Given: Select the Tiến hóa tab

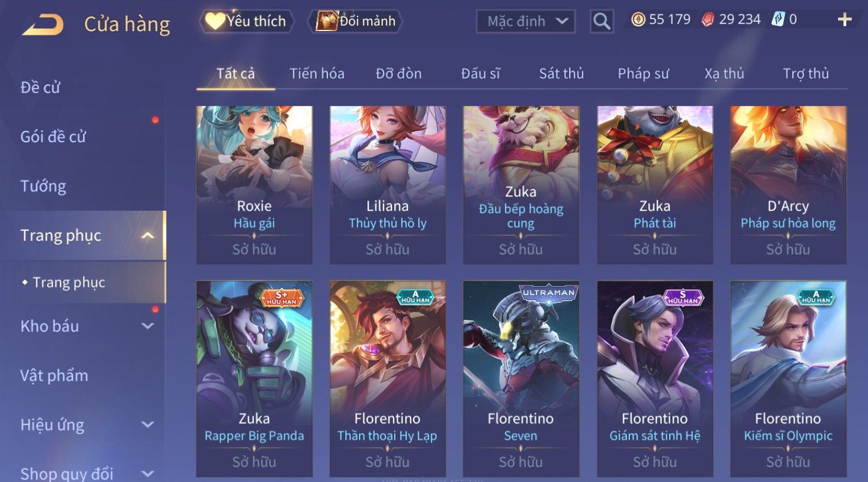Looking at the screenshot, I should (x=317, y=74).
